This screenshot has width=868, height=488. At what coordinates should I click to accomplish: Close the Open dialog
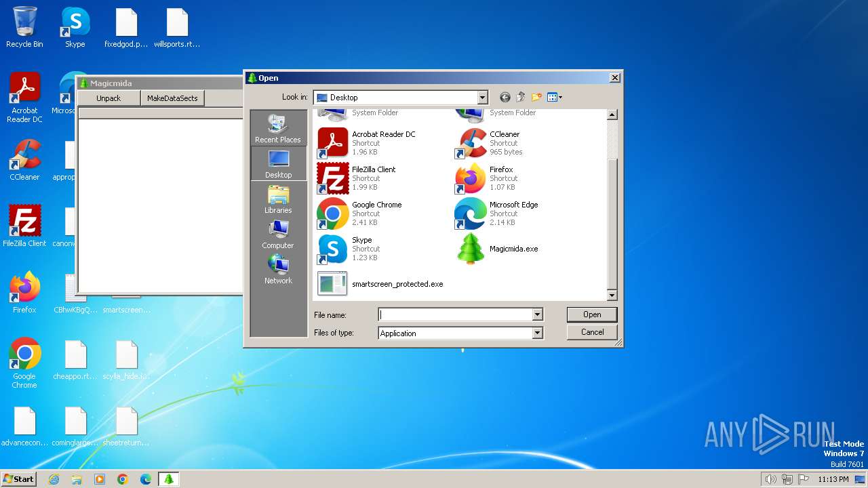[x=614, y=78]
